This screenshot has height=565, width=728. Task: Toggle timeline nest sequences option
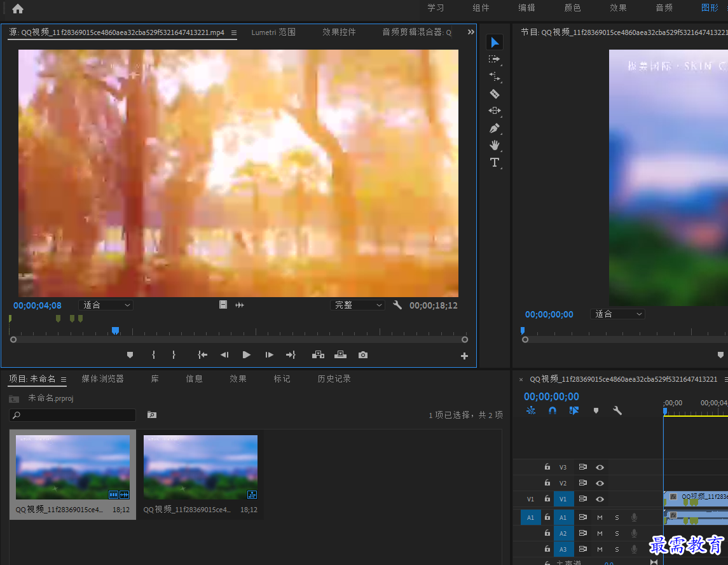click(x=531, y=411)
